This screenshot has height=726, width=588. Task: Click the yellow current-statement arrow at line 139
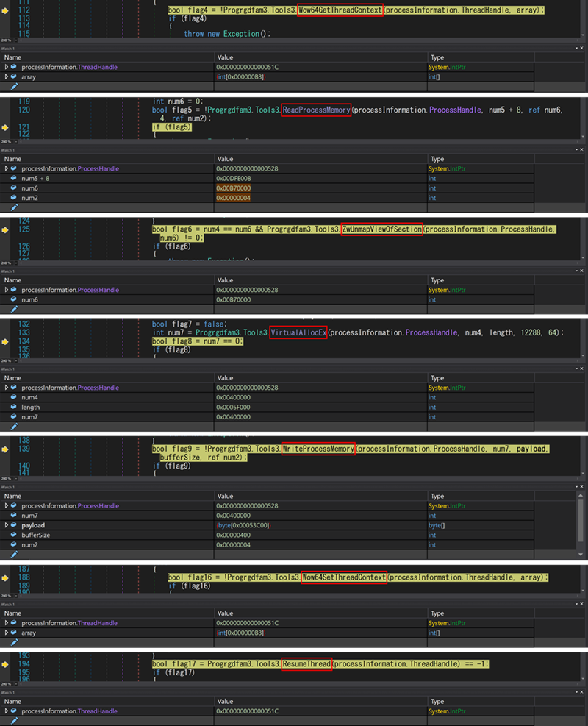5,449
